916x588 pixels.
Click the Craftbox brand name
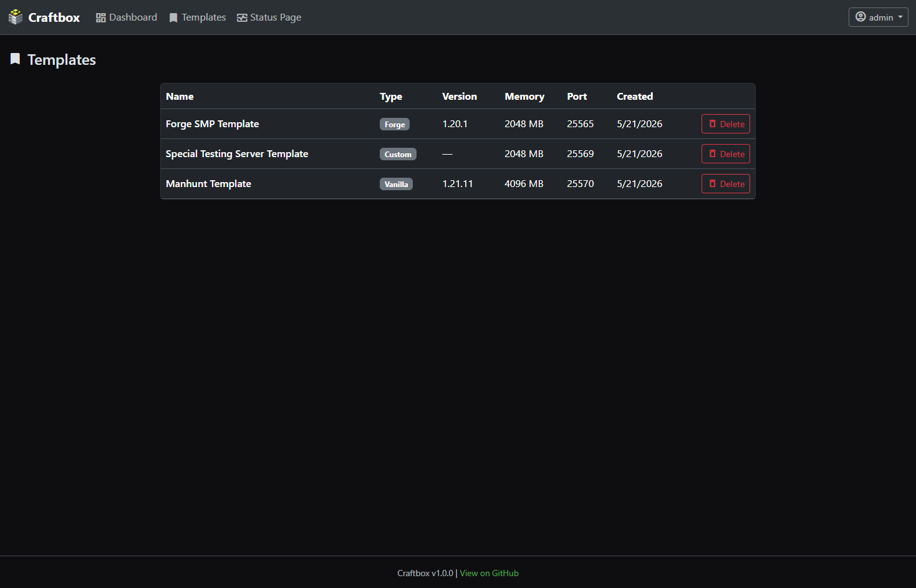point(54,17)
